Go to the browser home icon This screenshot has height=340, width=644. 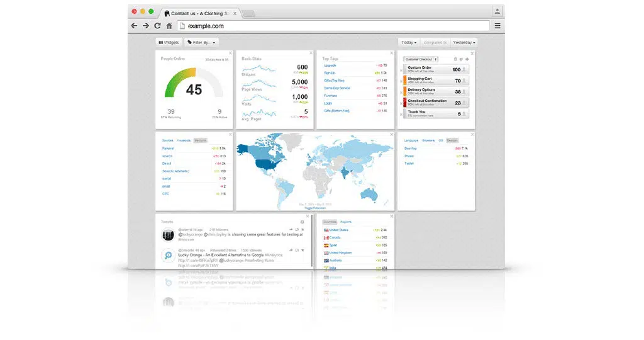[x=169, y=25]
